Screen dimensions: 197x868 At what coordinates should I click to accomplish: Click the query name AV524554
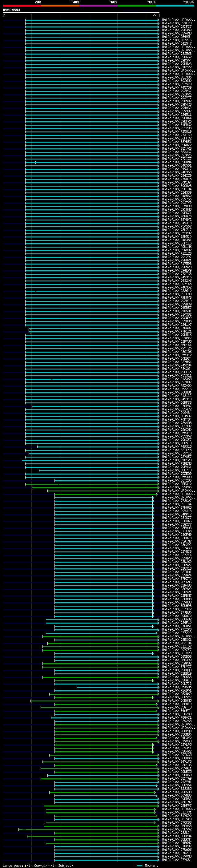pos(11,10)
